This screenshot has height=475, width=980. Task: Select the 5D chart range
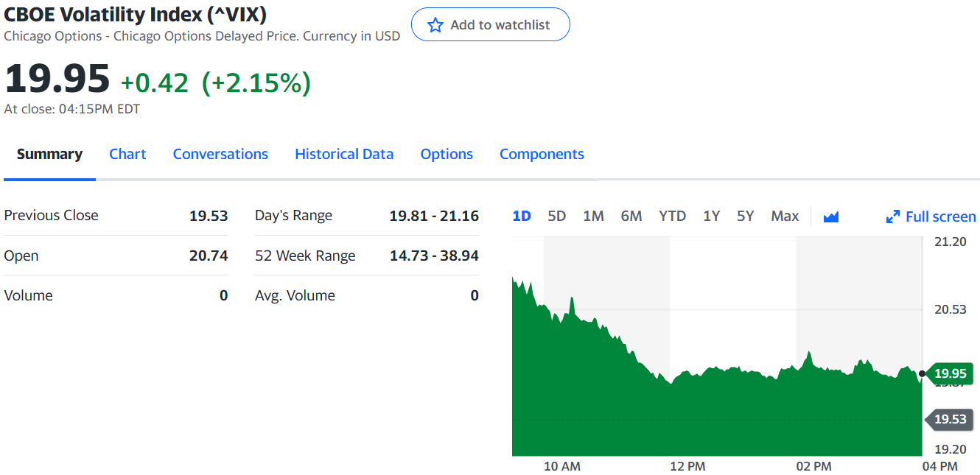pyautogui.click(x=556, y=216)
